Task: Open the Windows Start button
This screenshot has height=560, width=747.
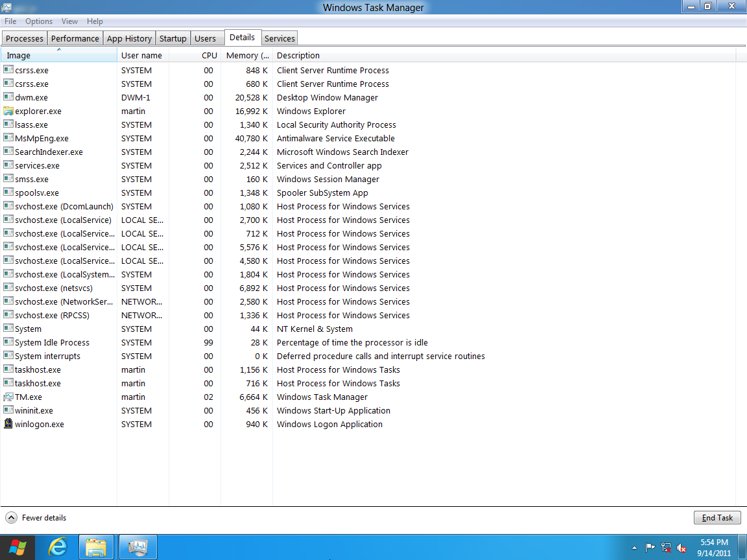Action: point(18,547)
